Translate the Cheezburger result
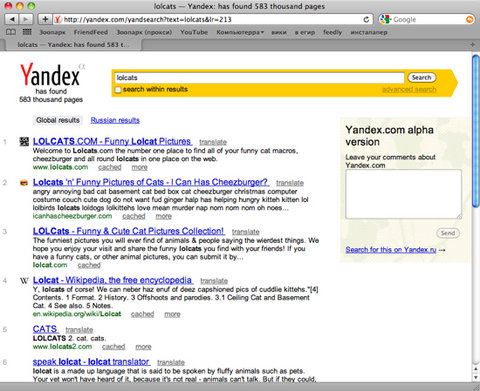This screenshot has width=480, height=391. (x=290, y=183)
